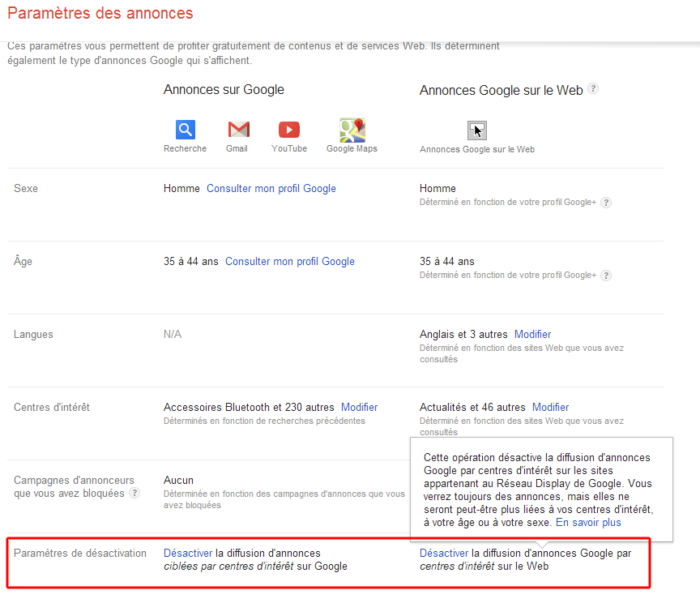Click the Annonces sur Google column heading
700x603 pixels.
[224, 89]
